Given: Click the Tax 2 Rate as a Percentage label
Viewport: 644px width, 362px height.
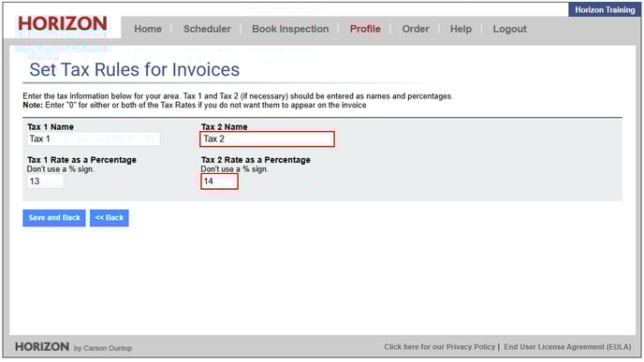Looking at the screenshot, I should tap(256, 160).
